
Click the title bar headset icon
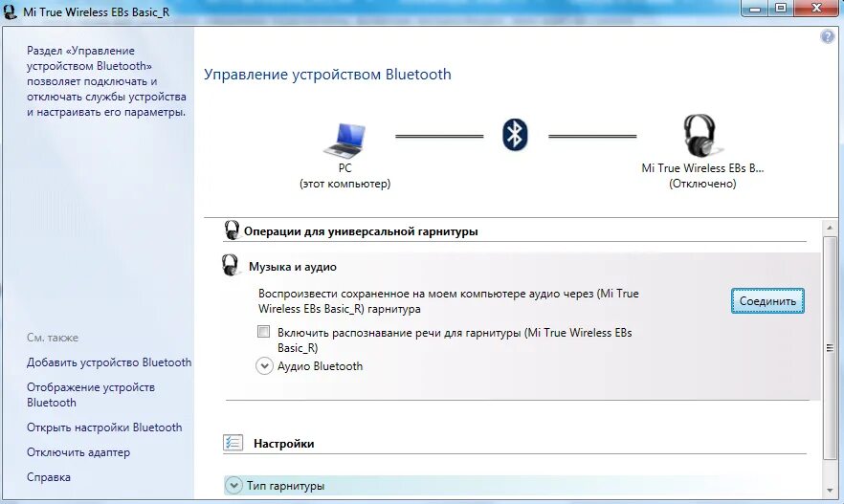11,11
